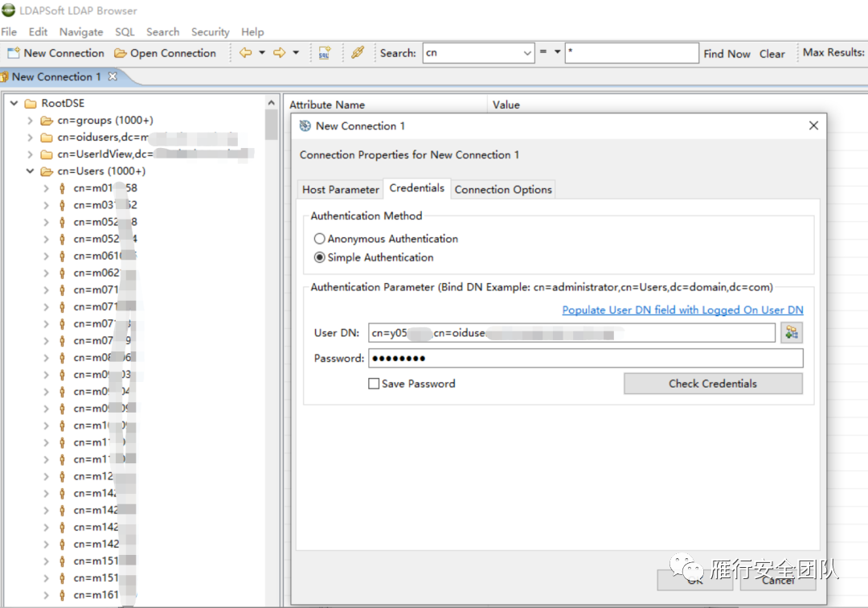Collapse the RootDSE tree node

tap(14, 104)
